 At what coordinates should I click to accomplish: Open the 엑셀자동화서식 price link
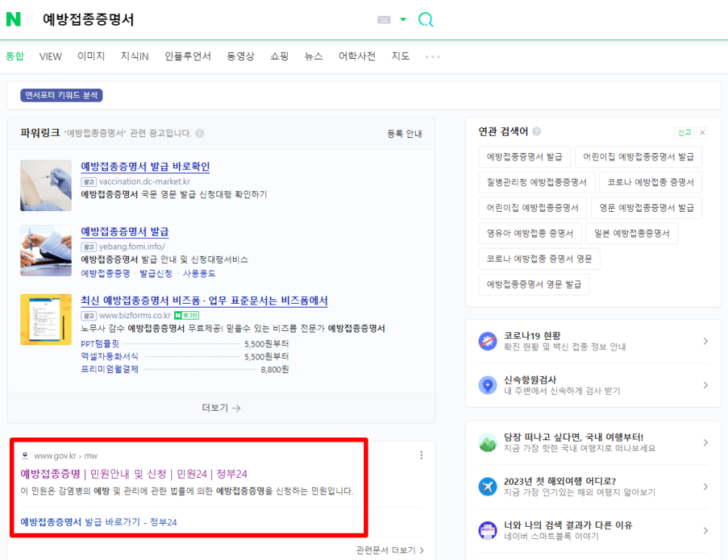tap(109, 357)
